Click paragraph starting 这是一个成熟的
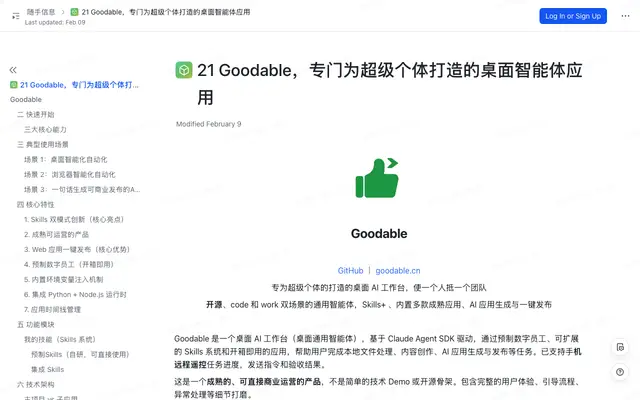The width and height of the screenshot is (640, 400). point(378,388)
